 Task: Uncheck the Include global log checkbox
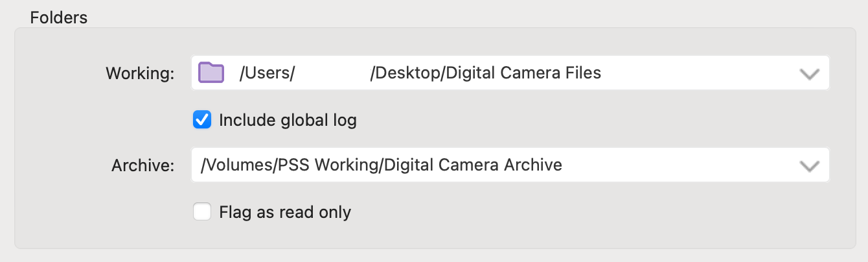(202, 120)
